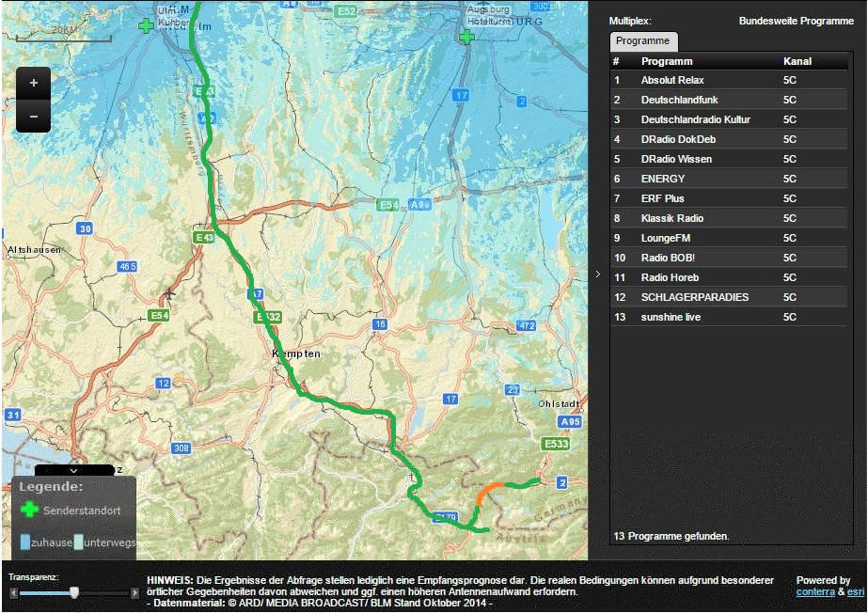
Task: Sort table by Kanal column header
Action: click(x=797, y=61)
